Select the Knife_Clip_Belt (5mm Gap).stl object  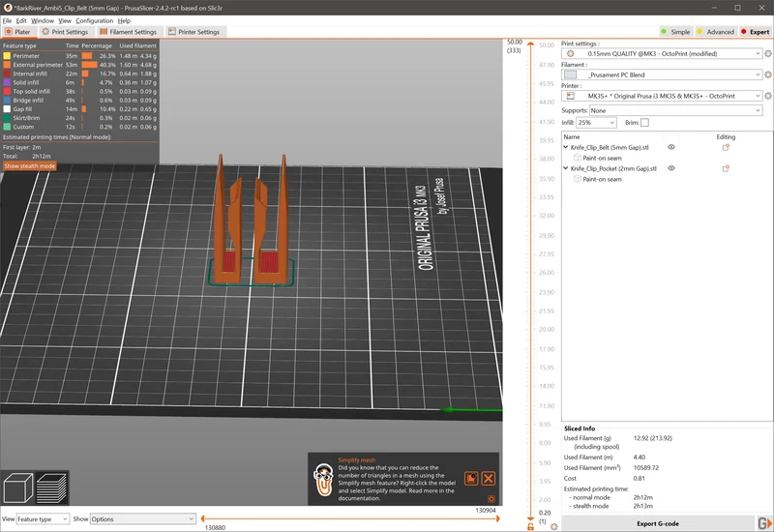(x=610, y=147)
